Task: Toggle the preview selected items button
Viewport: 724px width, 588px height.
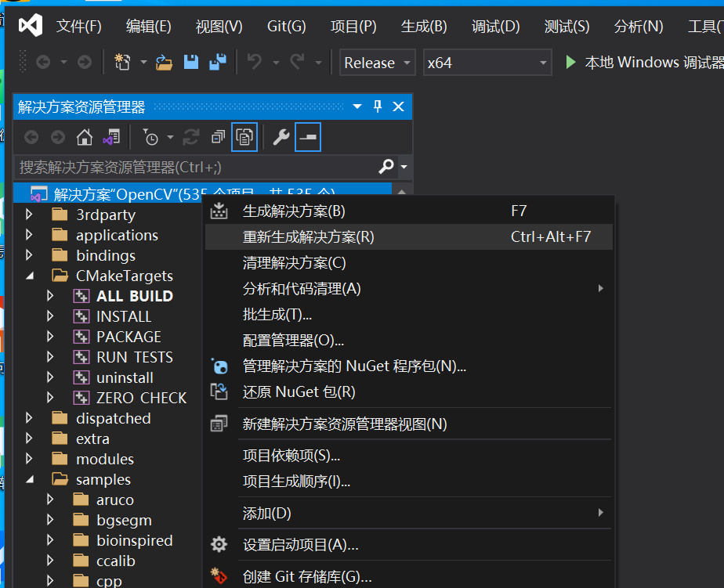Action: pos(308,137)
